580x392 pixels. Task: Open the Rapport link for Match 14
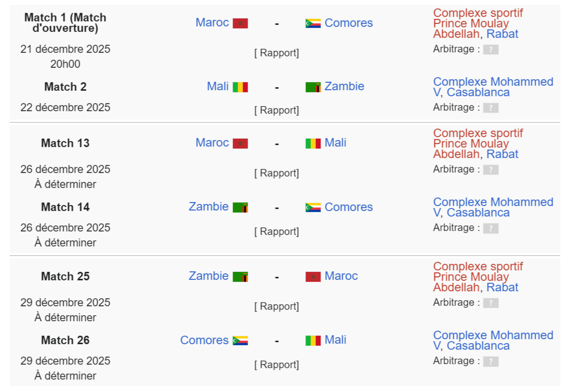pyautogui.click(x=277, y=231)
